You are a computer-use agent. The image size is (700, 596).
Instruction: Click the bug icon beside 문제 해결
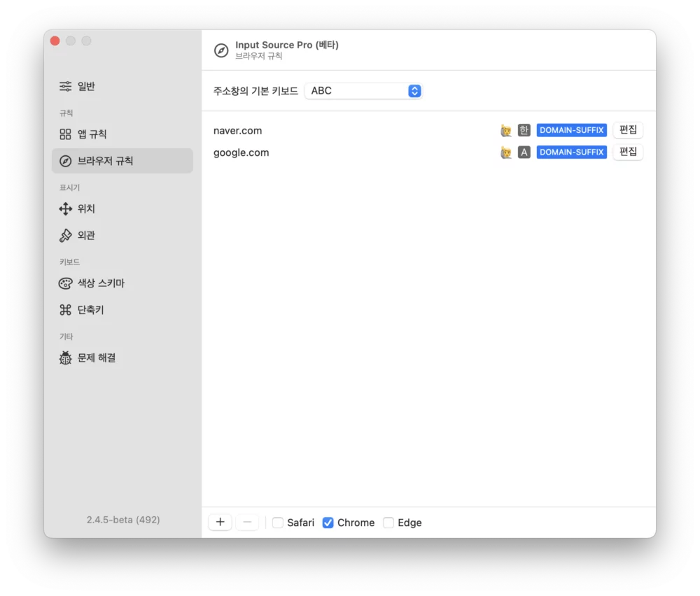pyautogui.click(x=65, y=358)
